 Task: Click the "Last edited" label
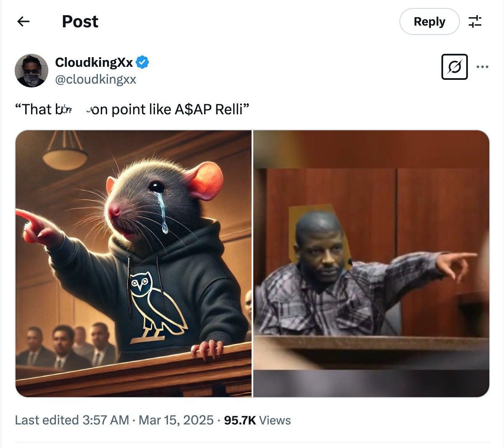pos(47,420)
